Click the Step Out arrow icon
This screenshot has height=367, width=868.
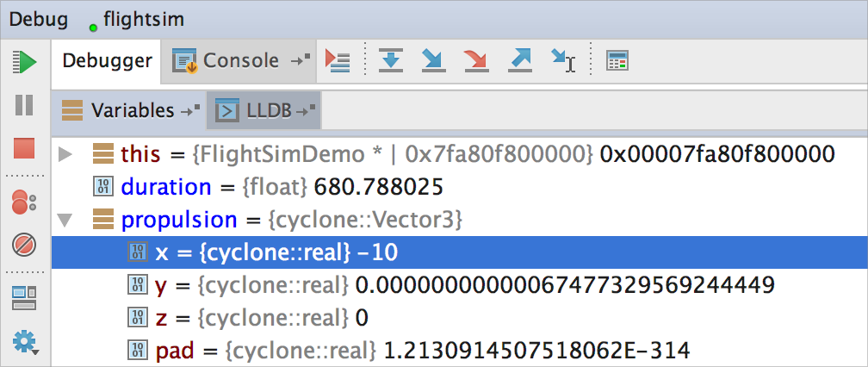tap(520, 60)
